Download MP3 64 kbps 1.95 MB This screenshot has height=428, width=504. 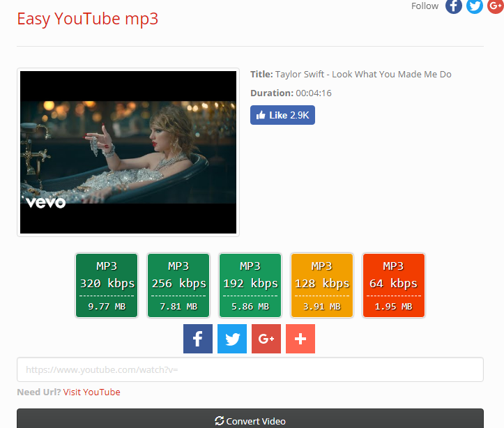[x=394, y=285]
